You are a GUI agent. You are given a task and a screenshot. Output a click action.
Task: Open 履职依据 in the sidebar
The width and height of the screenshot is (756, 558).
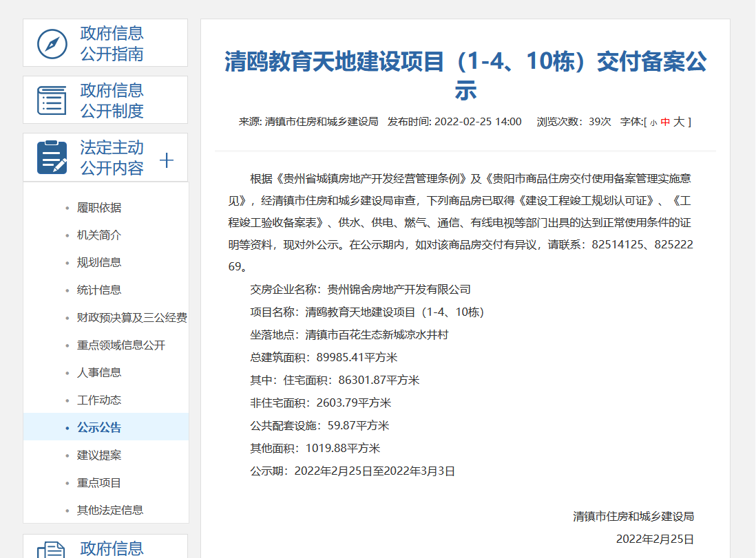point(99,208)
